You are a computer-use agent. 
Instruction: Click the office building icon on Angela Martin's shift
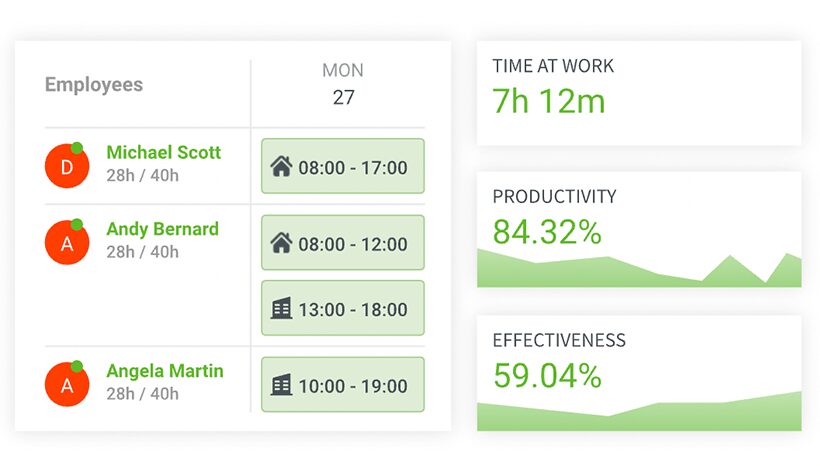click(x=281, y=385)
